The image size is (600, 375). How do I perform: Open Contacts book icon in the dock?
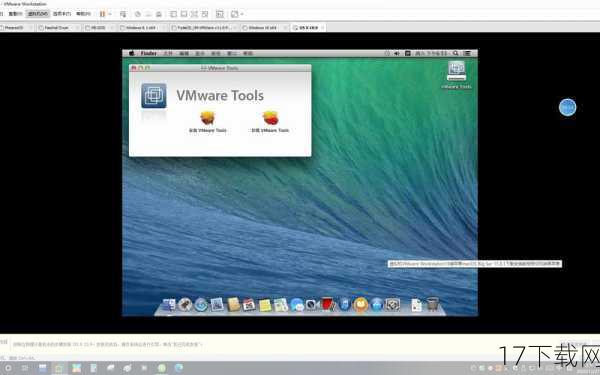click(x=233, y=305)
